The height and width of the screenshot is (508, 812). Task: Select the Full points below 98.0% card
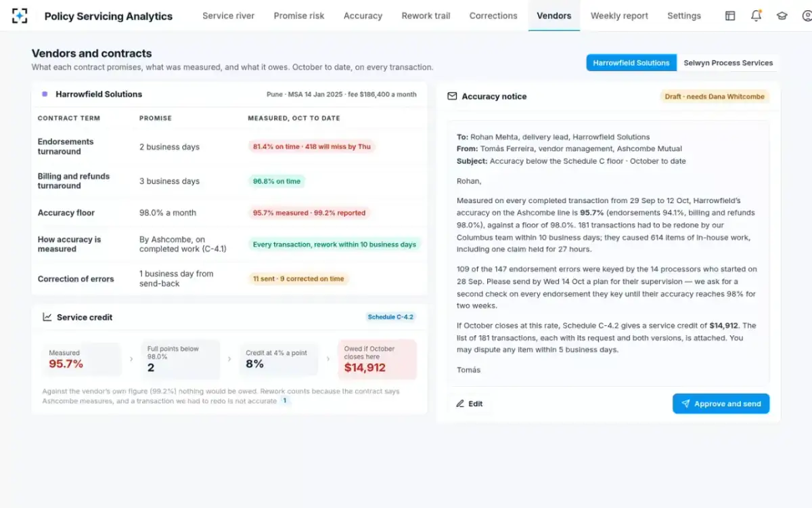[x=181, y=359]
